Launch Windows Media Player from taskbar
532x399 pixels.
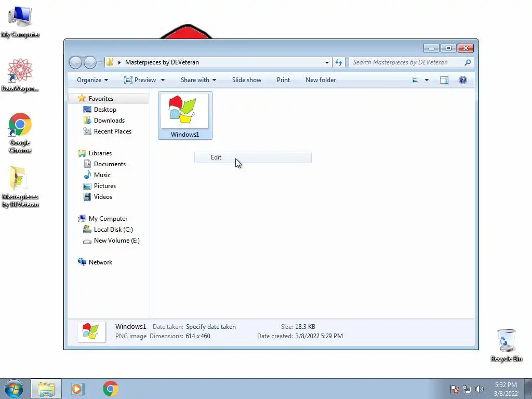click(78, 389)
